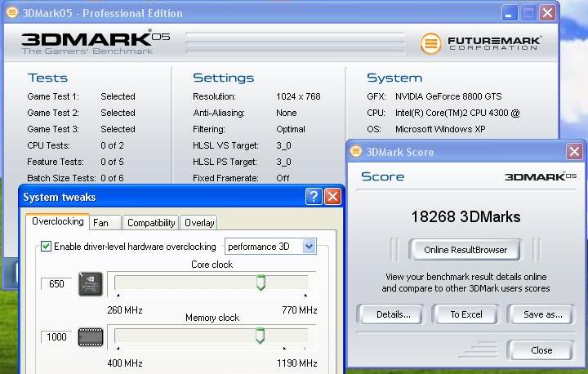Screen dimensions: 588x374
Task: Close the 3DMark05 Professional Edition window
Action: click(547, 13)
